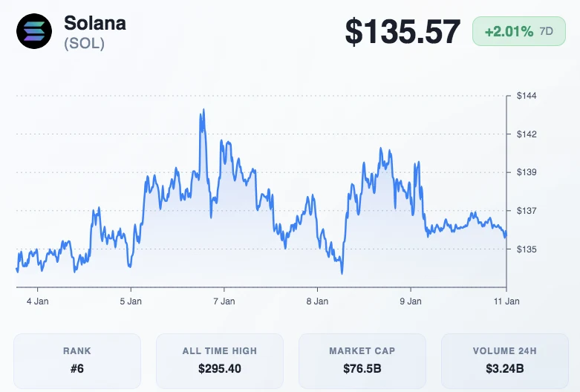The image size is (580, 392).
Task: Select the 7 Jan axis label
Action: [x=224, y=301]
